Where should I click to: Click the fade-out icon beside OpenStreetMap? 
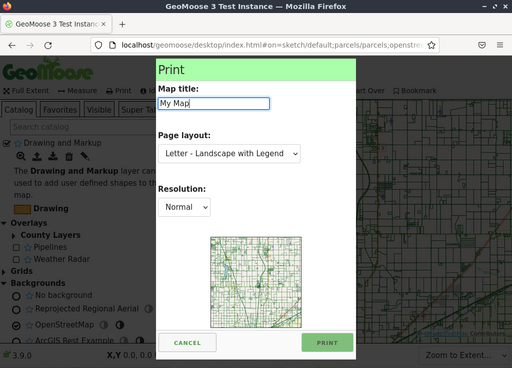click(104, 325)
